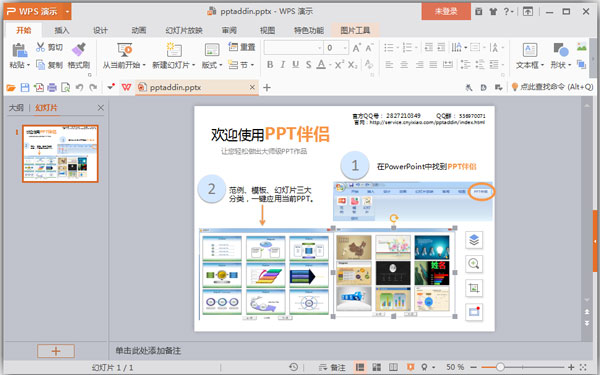The width and height of the screenshot is (600, 375).
Task: Toggle the Notes (备注) pane
Action: pos(333,367)
